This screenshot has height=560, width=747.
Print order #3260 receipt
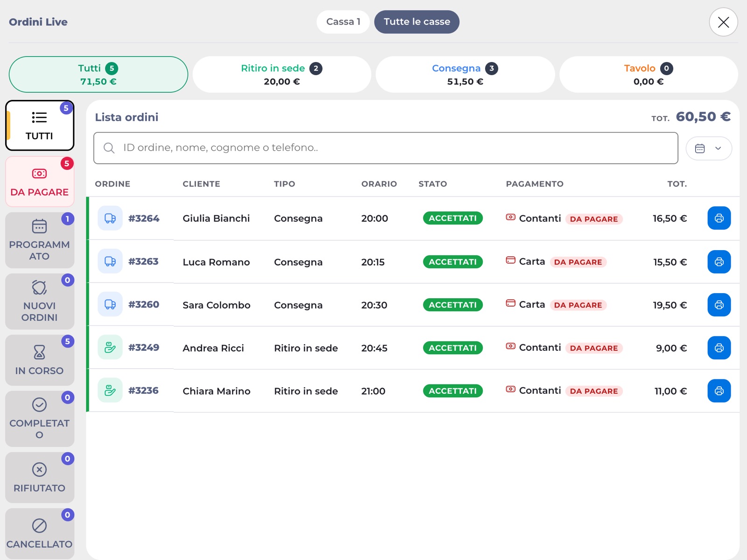click(719, 305)
